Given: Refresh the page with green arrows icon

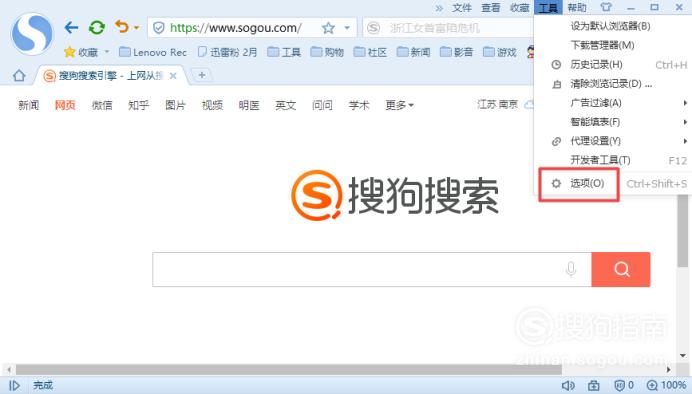Looking at the screenshot, I should point(97,28).
